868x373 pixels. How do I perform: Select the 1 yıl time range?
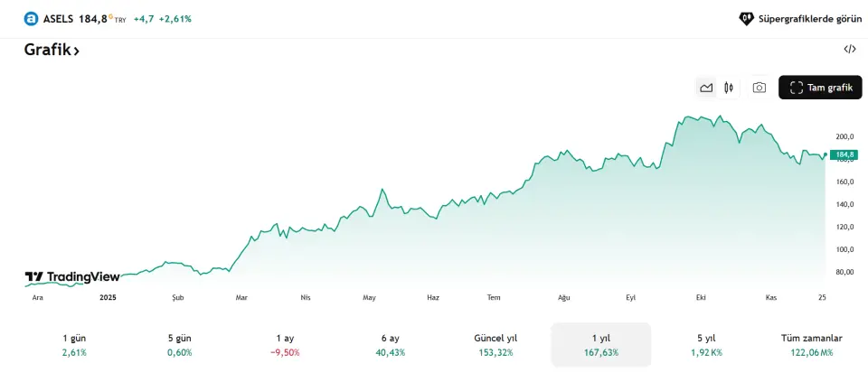[601, 344]
